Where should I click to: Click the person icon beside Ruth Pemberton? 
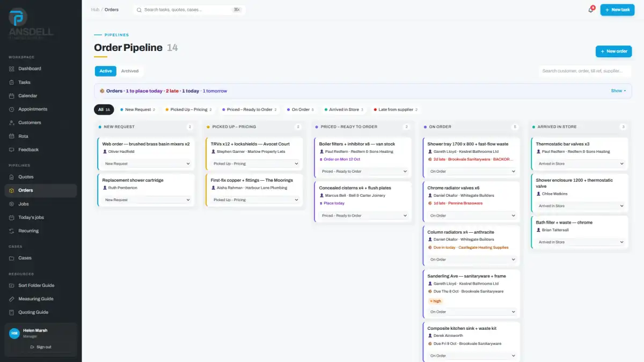[x=104, y=188]
